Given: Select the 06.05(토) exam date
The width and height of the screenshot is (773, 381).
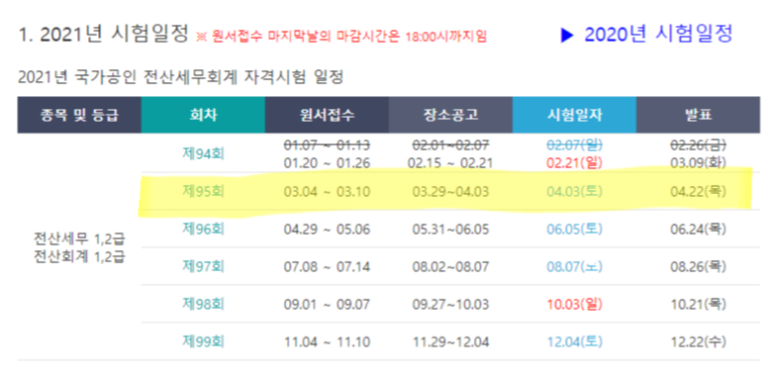Looking at the screenshot, I should coord(574,229).
